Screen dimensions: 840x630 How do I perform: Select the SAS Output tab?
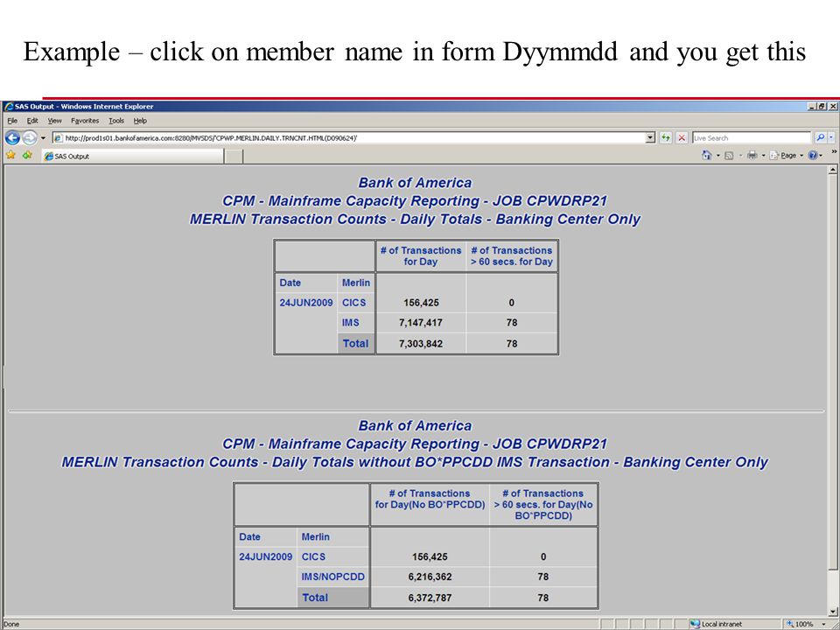[132, 156]
